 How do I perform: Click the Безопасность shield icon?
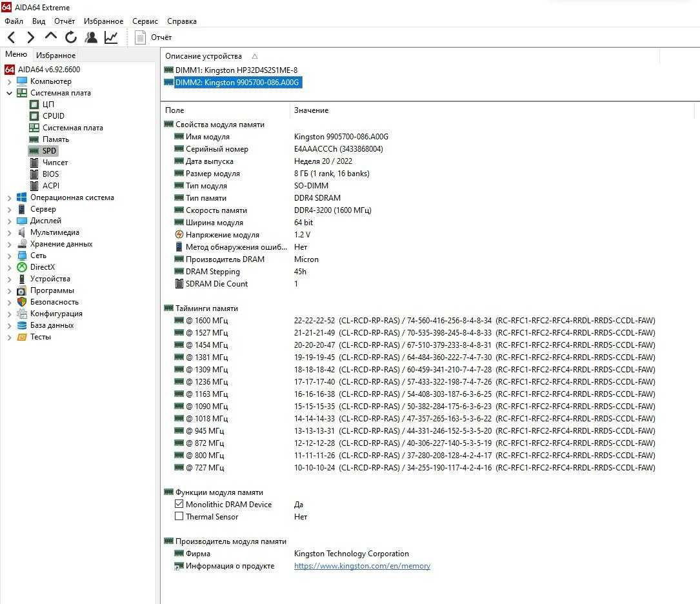pos(22,302)
